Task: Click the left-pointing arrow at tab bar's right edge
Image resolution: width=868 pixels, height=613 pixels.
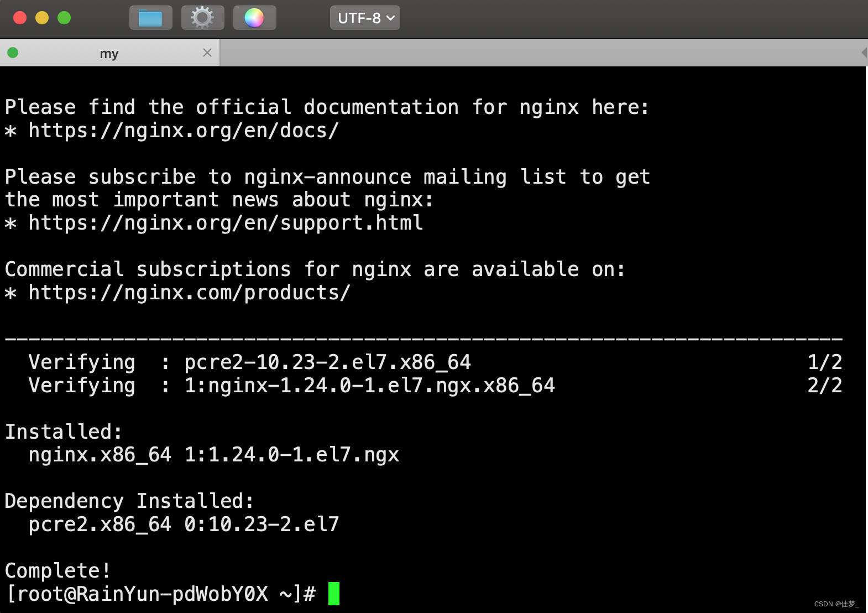Action: pos(864,52)
